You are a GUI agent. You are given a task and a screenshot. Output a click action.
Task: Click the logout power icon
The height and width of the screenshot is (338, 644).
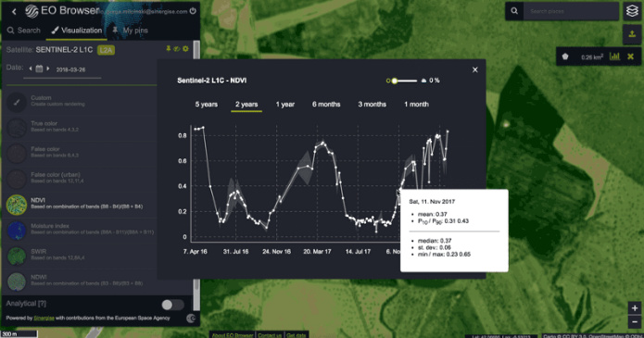coord(193,11)
